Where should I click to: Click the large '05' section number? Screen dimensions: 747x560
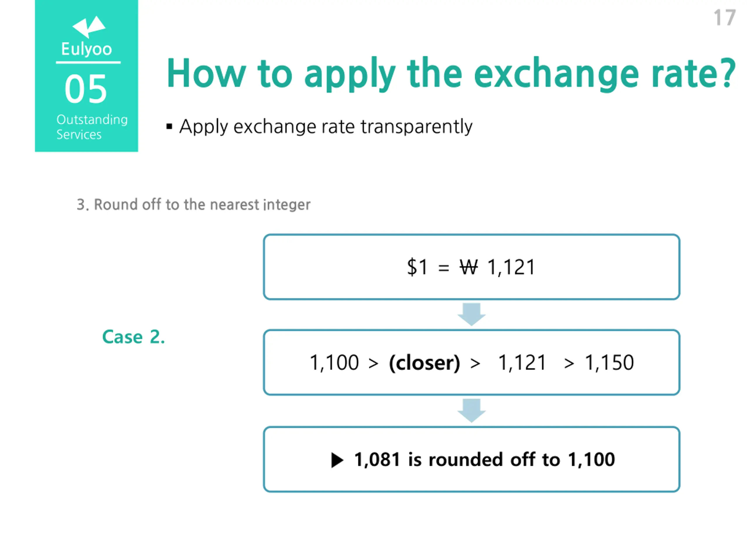[x=86, y=89]
